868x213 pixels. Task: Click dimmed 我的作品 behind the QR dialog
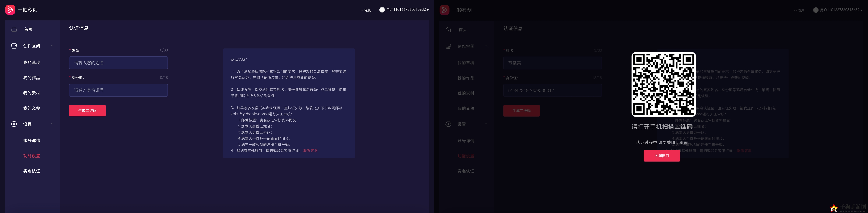[466, 78]
